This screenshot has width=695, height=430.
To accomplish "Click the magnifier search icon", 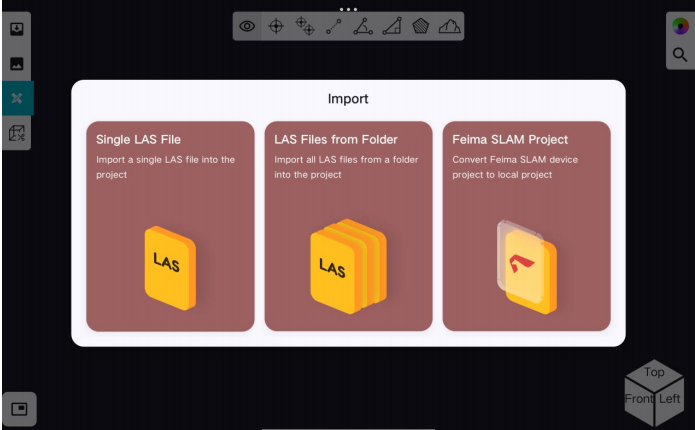I will coord(680,55).
